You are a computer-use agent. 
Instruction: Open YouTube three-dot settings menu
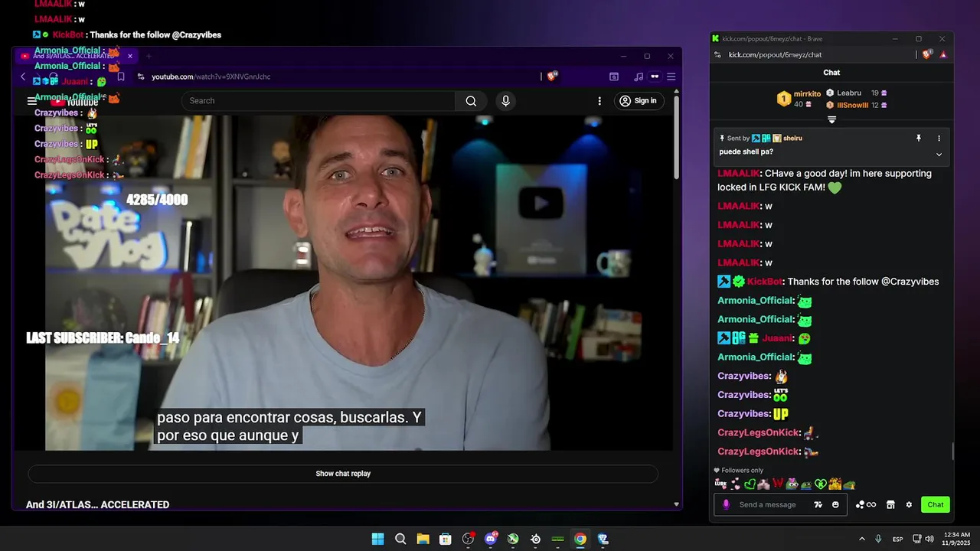[599, 101]
